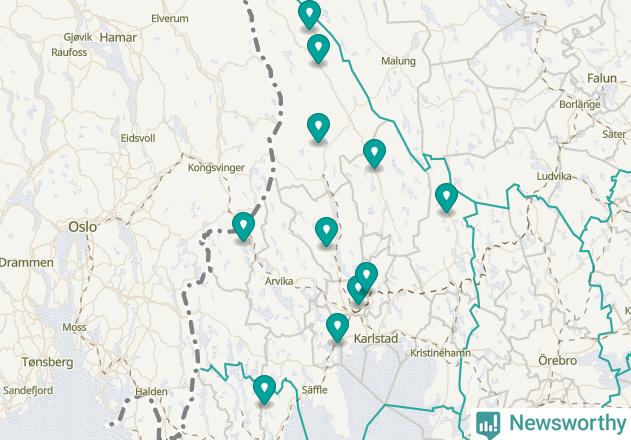Click the Tønsberg label on the map
Image resolution: width=631 pixels, height=440 pixels.
coord(47,362)
